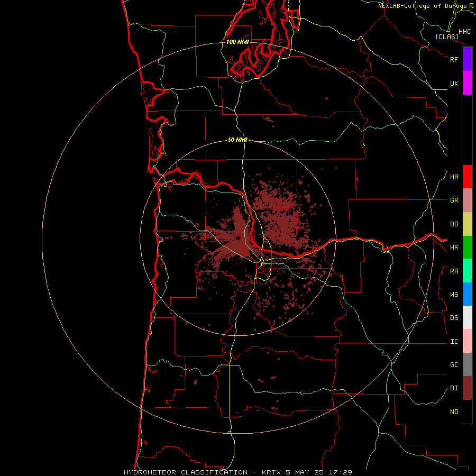
Task: Click the magenta UK color swatch
Action: tap(467, 83)
